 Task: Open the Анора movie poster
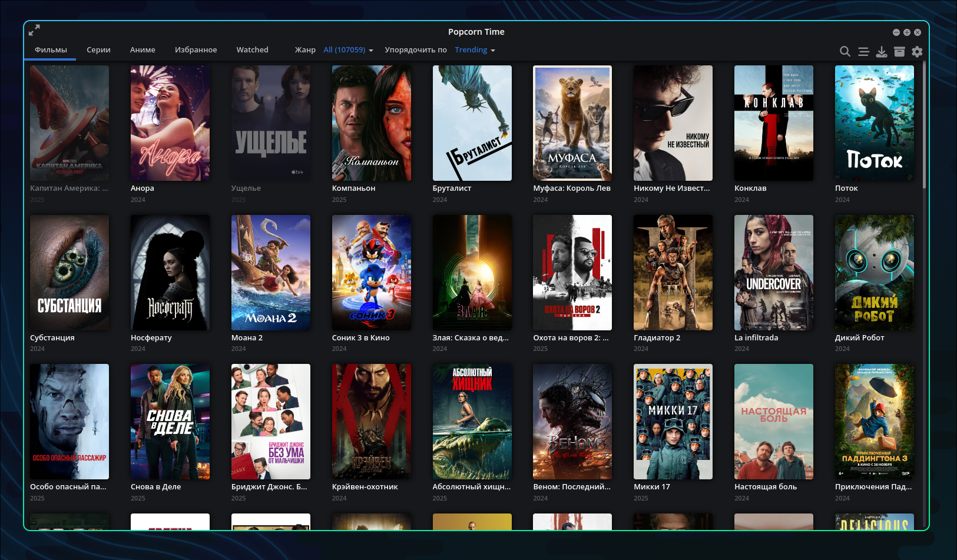click(170, 123)
